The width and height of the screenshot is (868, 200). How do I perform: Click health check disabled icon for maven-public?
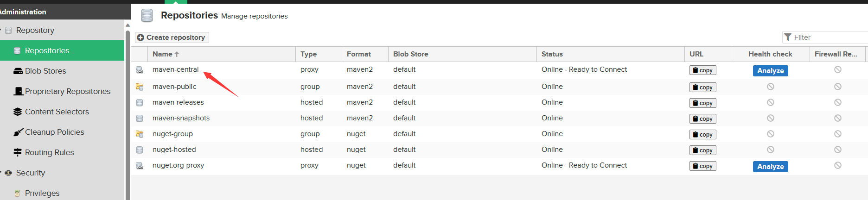[770, 87]
